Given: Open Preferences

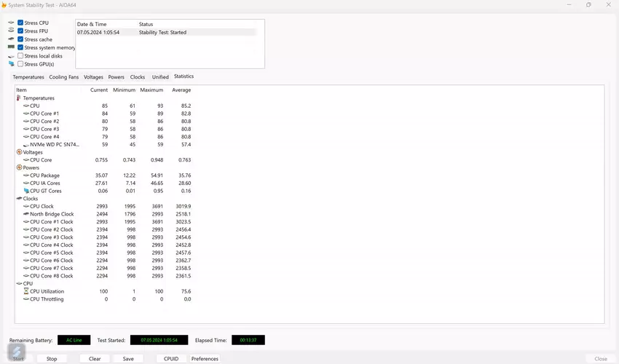Looking at the screenshot, I should click(x=205, y=359).
